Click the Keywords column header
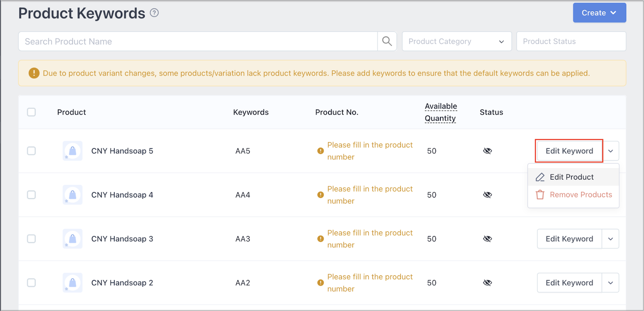Viewport: 644px width, 311px height. pyautogui.click(x=251, y=112)
